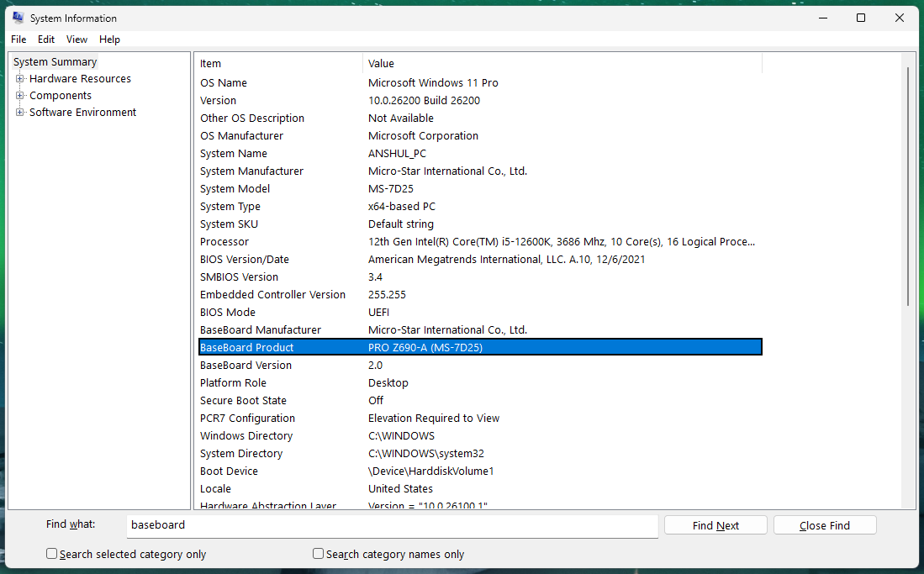Select the Hardware Resources tree item

pos(80,78)
